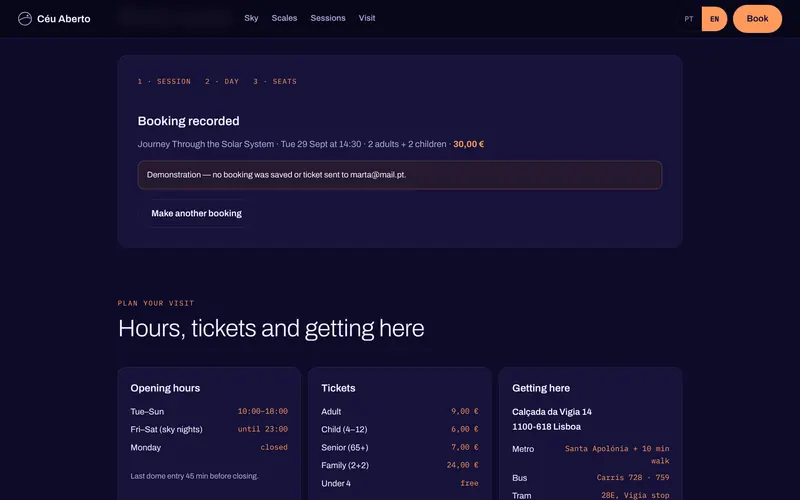
Task: Click the Hours, tickets and getting here heading
Action: coord(271,329)
